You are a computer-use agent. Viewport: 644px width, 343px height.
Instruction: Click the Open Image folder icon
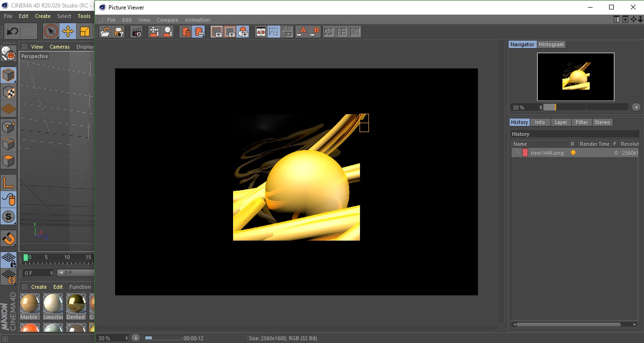(x=105, y=32)
